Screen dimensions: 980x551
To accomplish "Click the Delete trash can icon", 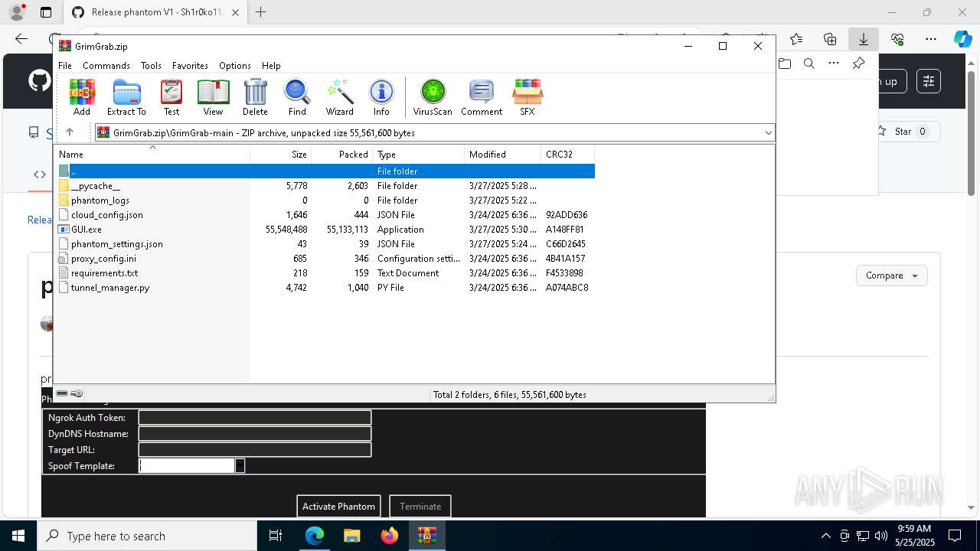I will coord(255,97).
